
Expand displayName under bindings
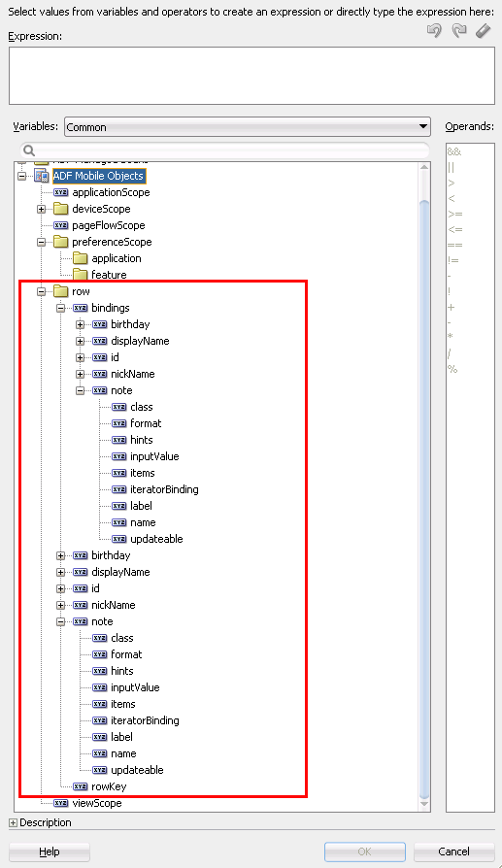coord(81,341)
